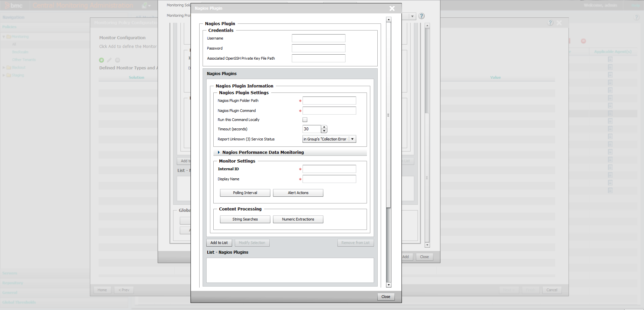Click the Nagios Plugin dialog scrollbar thumb

(x=389, y=115)
